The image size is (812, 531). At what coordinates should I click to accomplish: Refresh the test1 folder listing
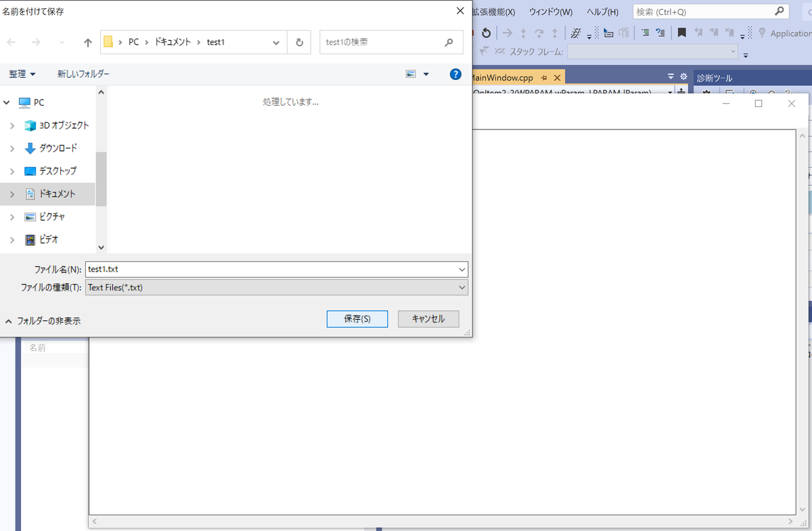299,42
